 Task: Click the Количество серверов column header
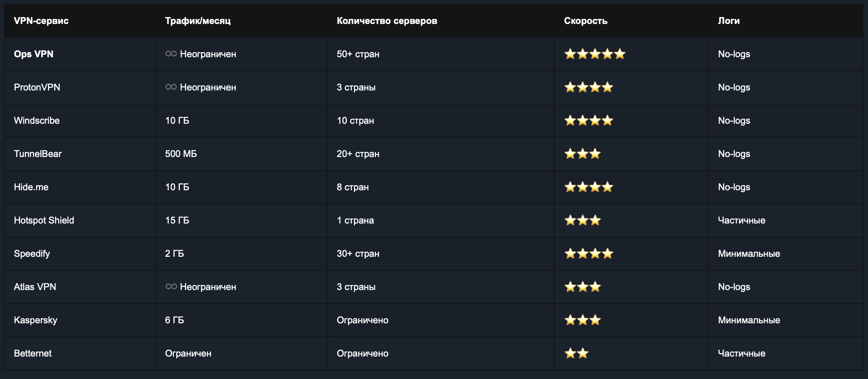click(386, 21)
